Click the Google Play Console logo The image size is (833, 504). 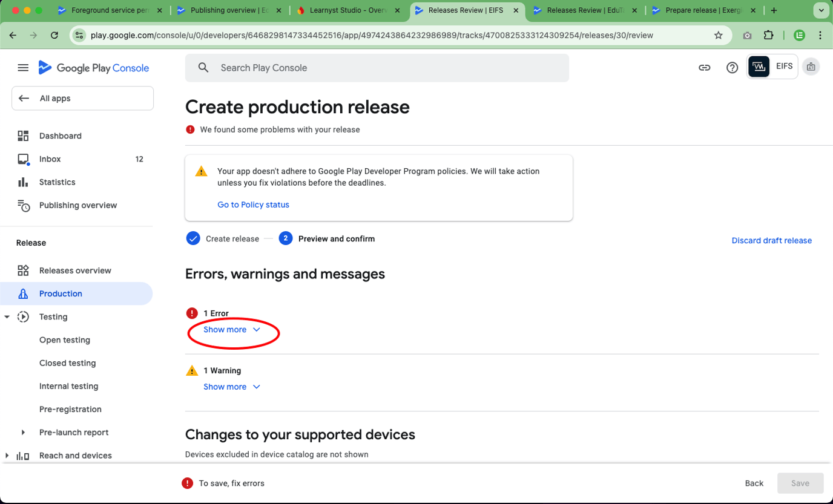tap(93, 67)
